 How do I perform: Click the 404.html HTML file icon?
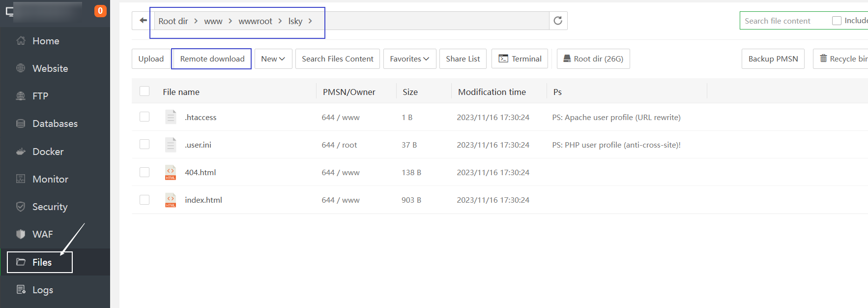coord(171,172)
